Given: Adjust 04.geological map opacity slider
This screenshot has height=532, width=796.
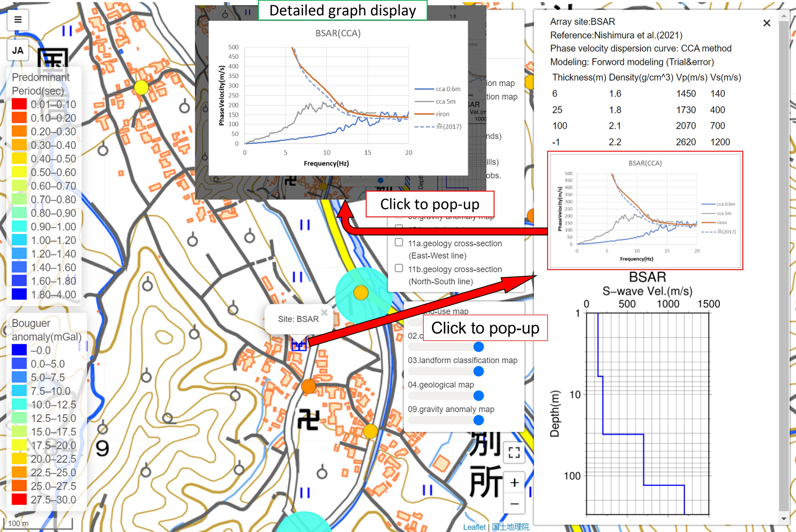Looking at the screenshot, I should click(446, 396).
